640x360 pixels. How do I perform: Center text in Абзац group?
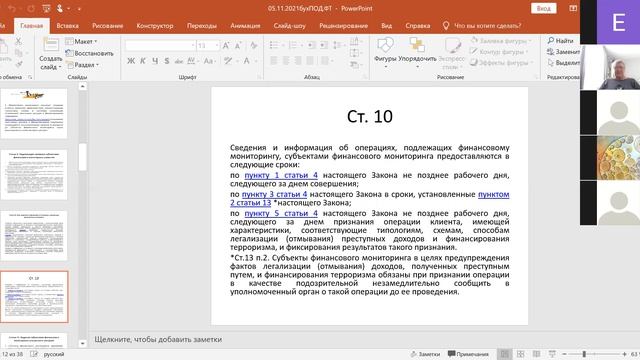click(x=286, y=61)
